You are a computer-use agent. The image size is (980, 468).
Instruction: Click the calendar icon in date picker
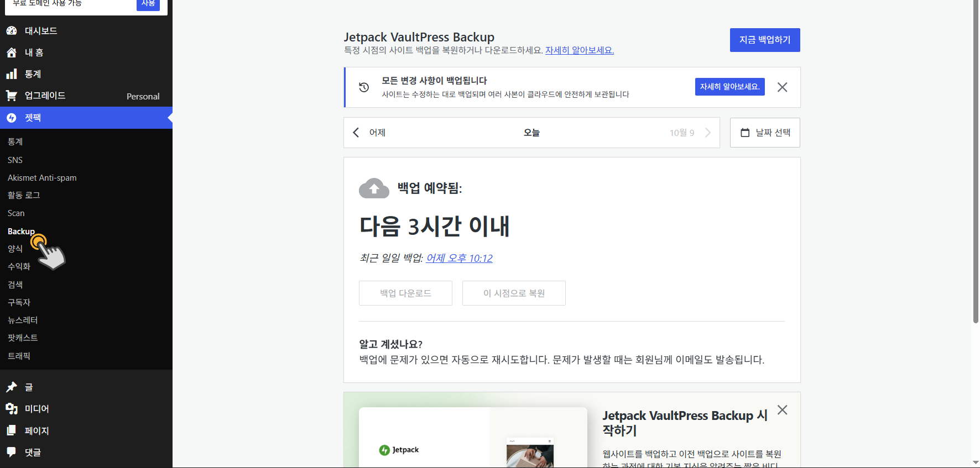point(745,133)
